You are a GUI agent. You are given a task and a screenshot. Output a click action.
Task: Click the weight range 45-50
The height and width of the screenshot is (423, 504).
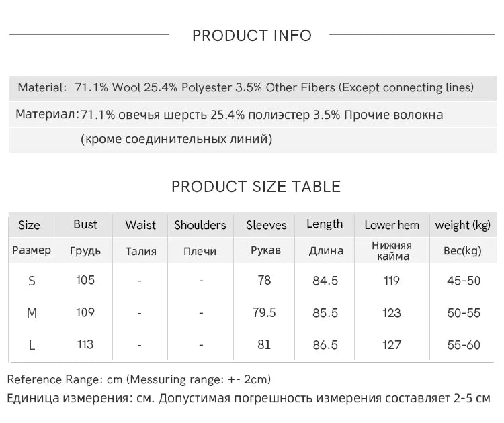pos(464,281)
